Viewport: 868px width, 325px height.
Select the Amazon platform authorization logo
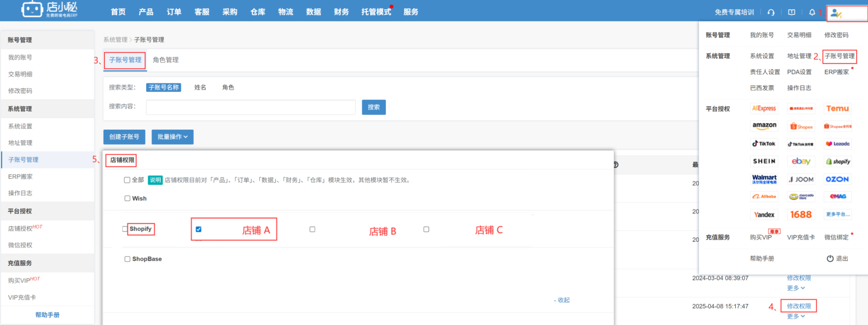click(764, 126)
